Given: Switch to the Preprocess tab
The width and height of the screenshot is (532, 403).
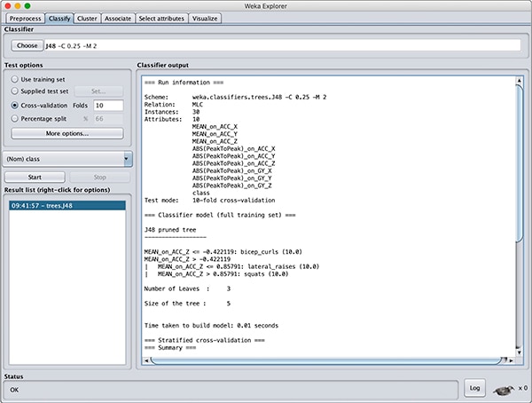Looking at the screenshot, I should (x=25, y=18).
